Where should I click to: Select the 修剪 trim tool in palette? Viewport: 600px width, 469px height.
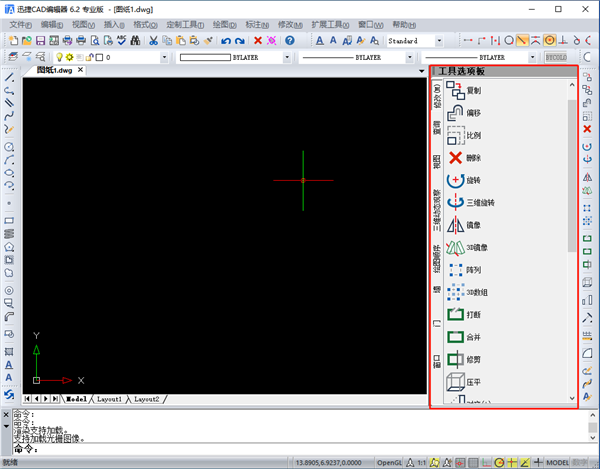pyautogui.click(x=464, y=360)
